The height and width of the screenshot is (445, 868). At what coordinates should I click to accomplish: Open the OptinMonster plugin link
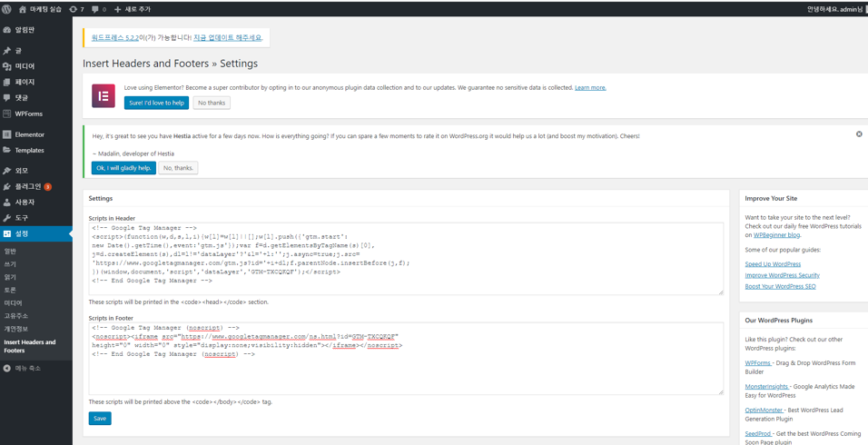764,410
